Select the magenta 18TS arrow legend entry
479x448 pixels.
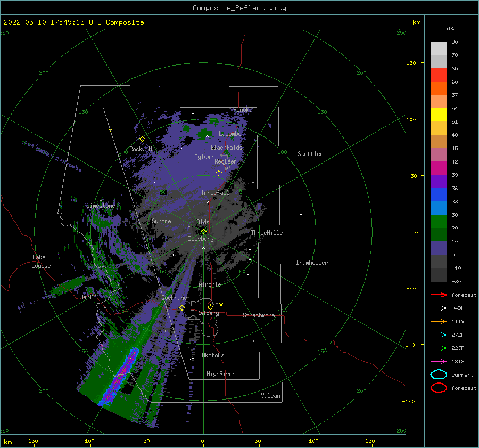pyautogui.click(x=439, y=362)
